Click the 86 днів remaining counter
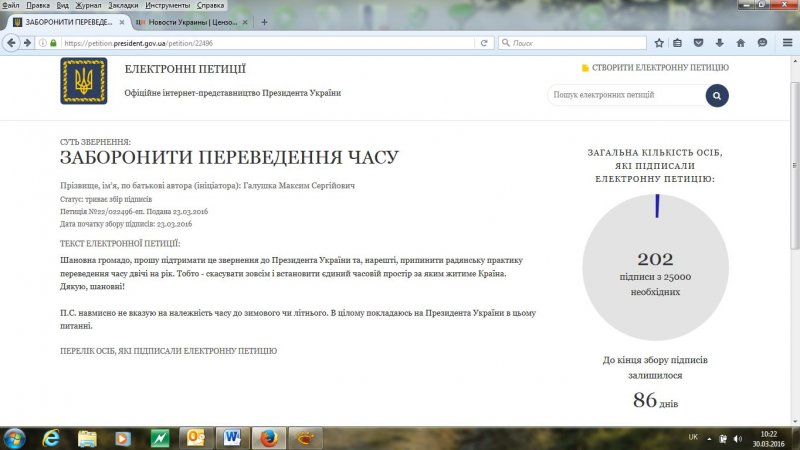 tap(655, 401)
